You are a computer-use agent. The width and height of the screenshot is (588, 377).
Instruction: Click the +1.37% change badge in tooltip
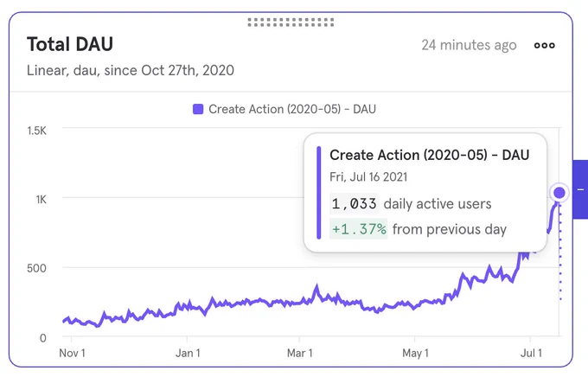pos(359,229)
